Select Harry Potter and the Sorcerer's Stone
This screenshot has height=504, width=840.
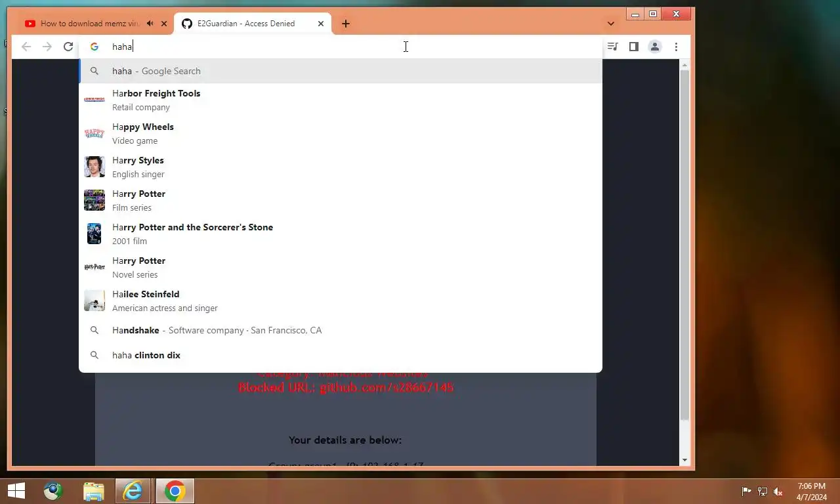(340, 234)
